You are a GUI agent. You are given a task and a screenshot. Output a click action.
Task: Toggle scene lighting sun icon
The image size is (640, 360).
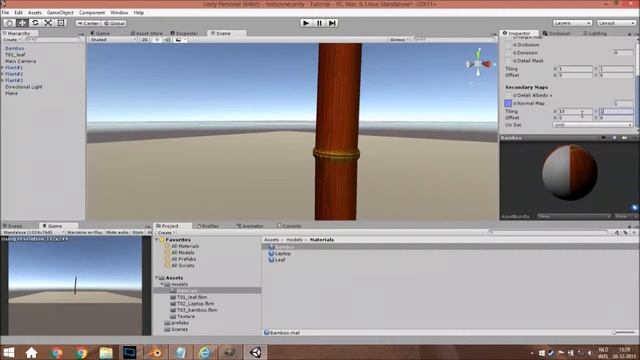[x=157, y=40]
